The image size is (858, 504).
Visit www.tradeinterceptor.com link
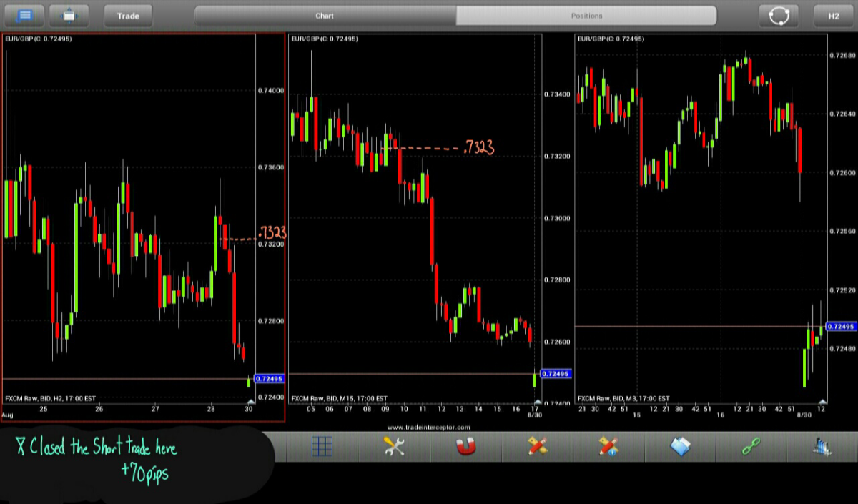pyautogui.click(x=429, y=427)
